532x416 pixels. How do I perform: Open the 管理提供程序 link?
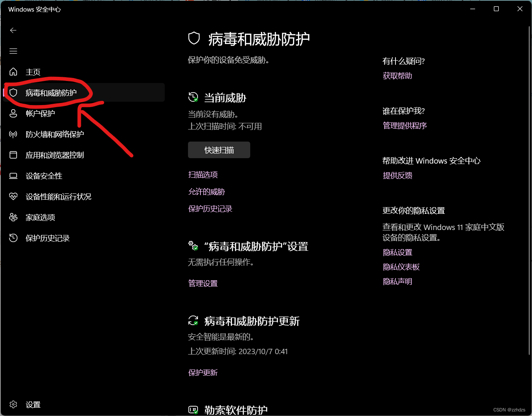(405, 126)
